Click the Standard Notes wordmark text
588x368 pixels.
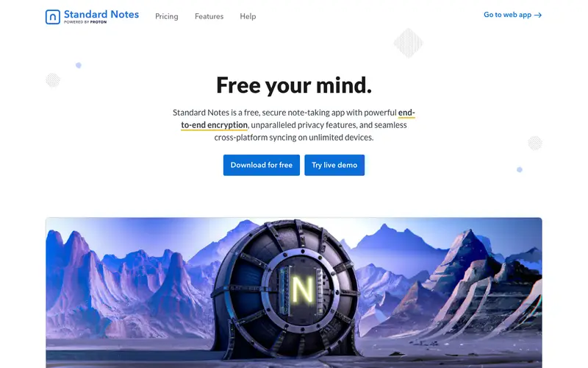click(101, 14)
